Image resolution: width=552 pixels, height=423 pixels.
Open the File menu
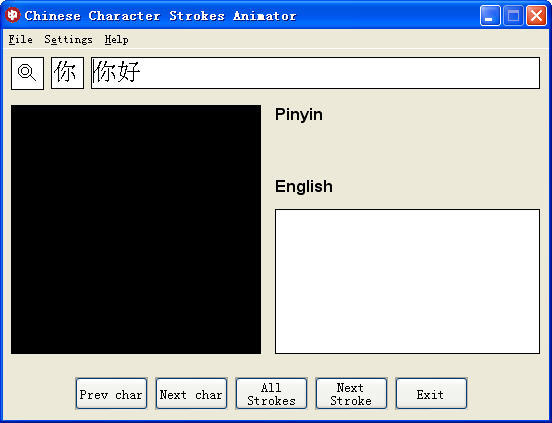pos(21,39)
